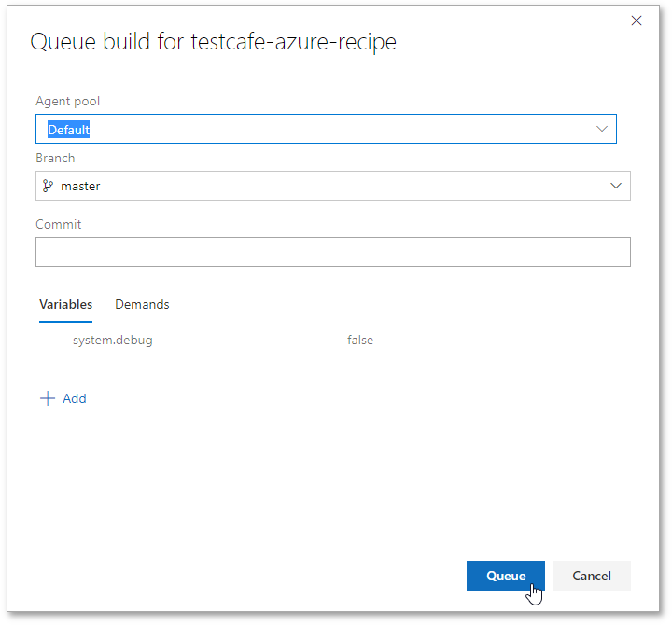Click the highlighted Default agent pool text
The width and height of the screenshot is (672, 626).
click(x=69, y=130)
